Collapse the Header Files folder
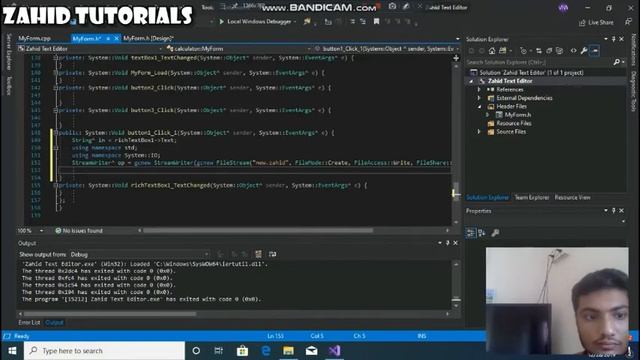The width and height of the screenshot is (640, 360). [x=479, y=107]
